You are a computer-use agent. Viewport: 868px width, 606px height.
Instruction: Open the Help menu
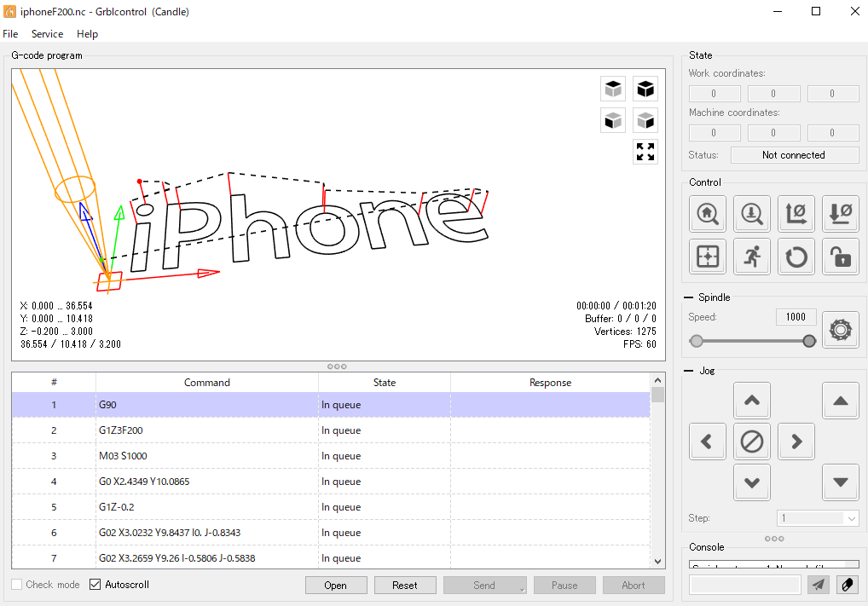87,34
